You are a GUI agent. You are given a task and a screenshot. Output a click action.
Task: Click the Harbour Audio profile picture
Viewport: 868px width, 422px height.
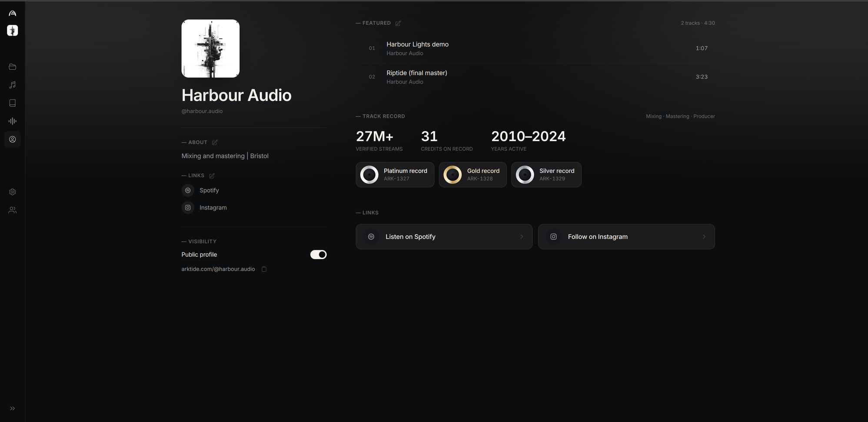[x=210, y=49]
